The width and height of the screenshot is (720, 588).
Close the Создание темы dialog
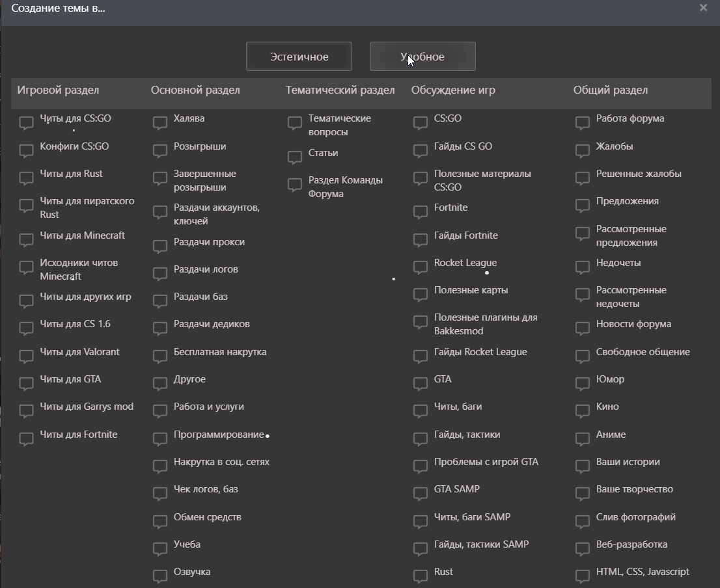point(703,8)
